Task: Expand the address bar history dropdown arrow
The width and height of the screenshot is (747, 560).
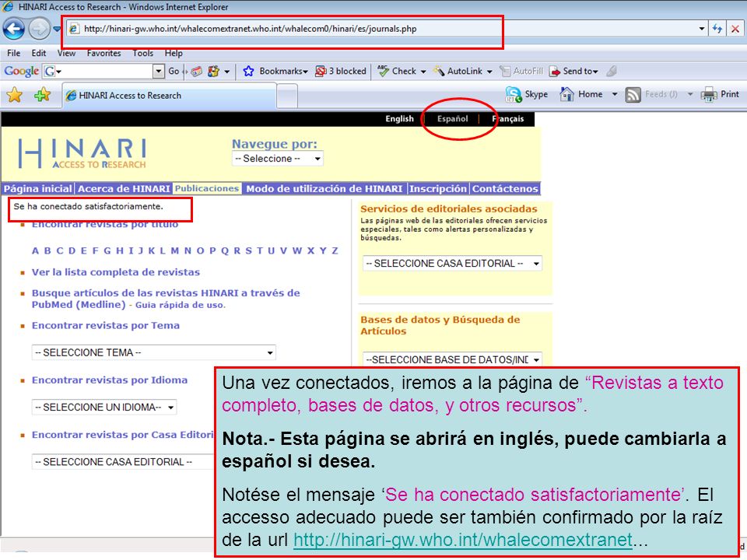Action: click(x=701, y=29)
